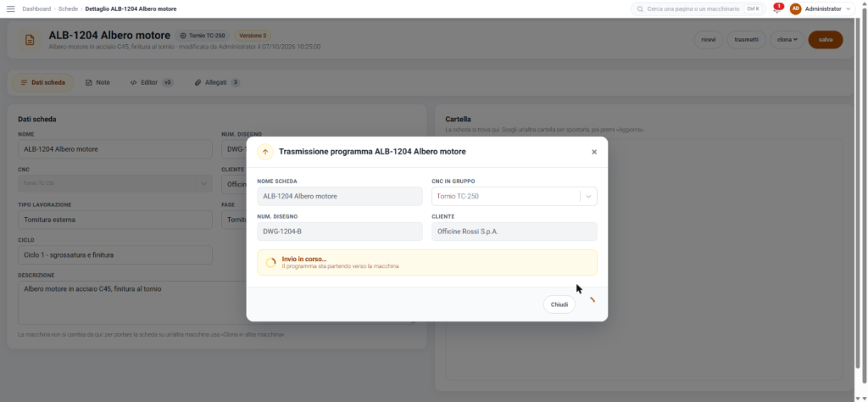The image size is (868, 402).
Task: Click the Tornio TC-250 badge in header
Action: click(x=203, y=36)
